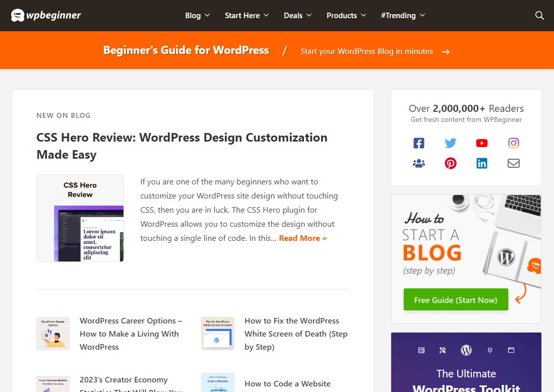Click the 'How to Code a Website' thumbnail

[x=218, y=382]
